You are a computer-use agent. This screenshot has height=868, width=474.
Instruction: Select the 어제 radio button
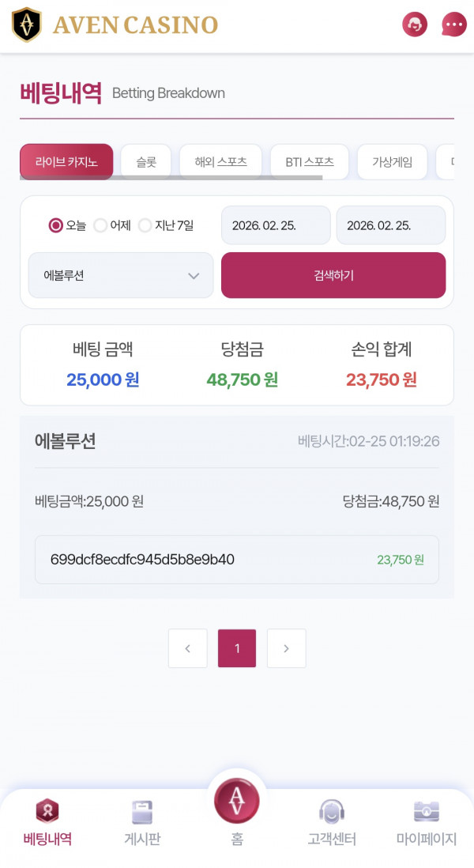[x=100, y=225]
